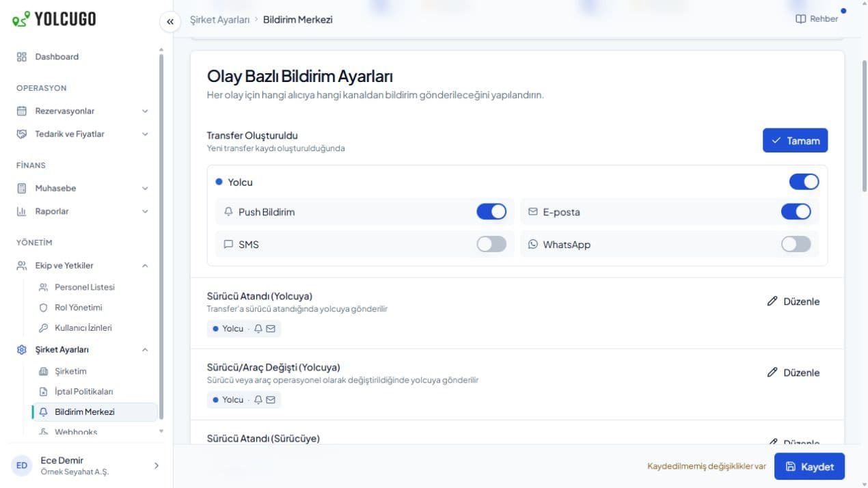Click the ED user avatar
Viewport: 868px width, 488px height.
pos(22,465)
